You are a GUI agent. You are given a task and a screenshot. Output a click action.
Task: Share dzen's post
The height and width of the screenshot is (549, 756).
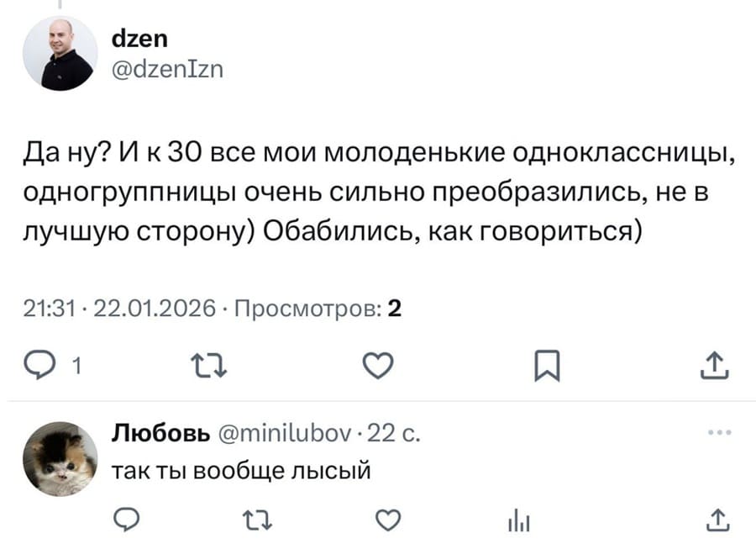(716, 365)
